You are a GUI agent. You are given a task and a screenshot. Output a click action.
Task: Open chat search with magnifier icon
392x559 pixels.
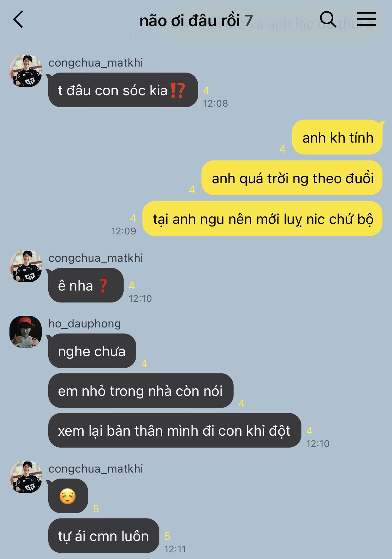tap(328, 20)
